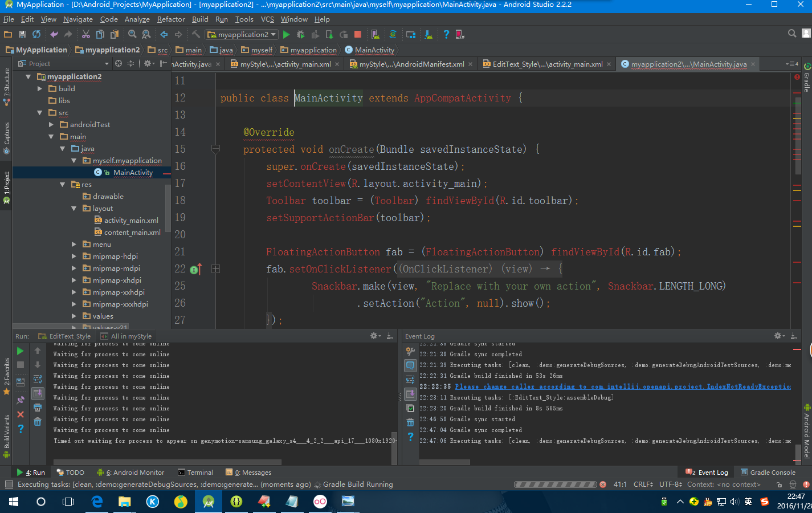812x513 pixels.
Task: Open the Build menu
Action: click(200, 19)
